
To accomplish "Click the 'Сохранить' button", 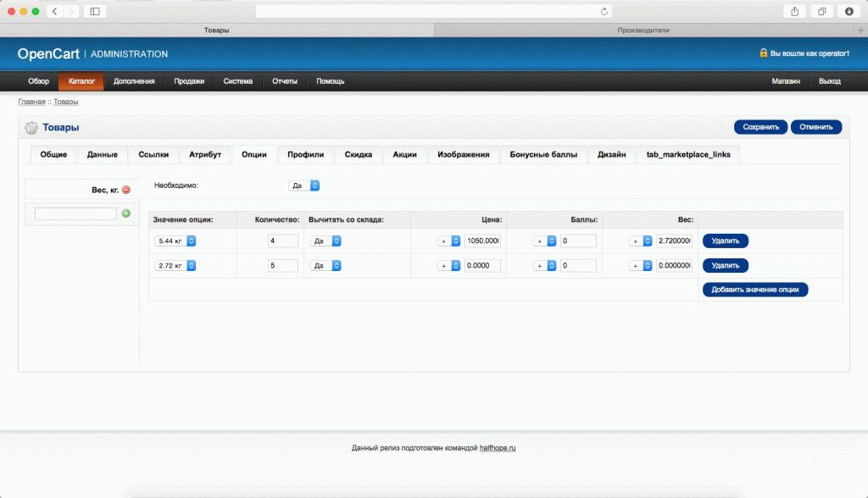I will coord(760,127).
